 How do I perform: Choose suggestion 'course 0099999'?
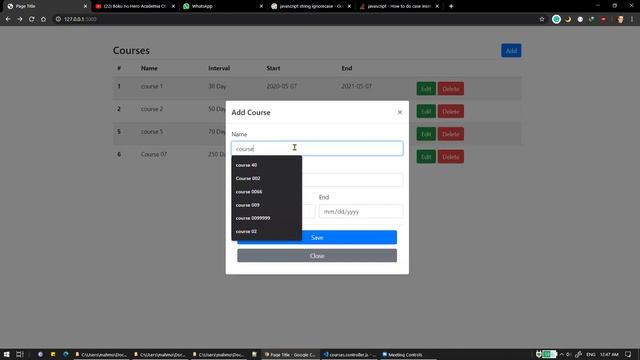[267, 218]
